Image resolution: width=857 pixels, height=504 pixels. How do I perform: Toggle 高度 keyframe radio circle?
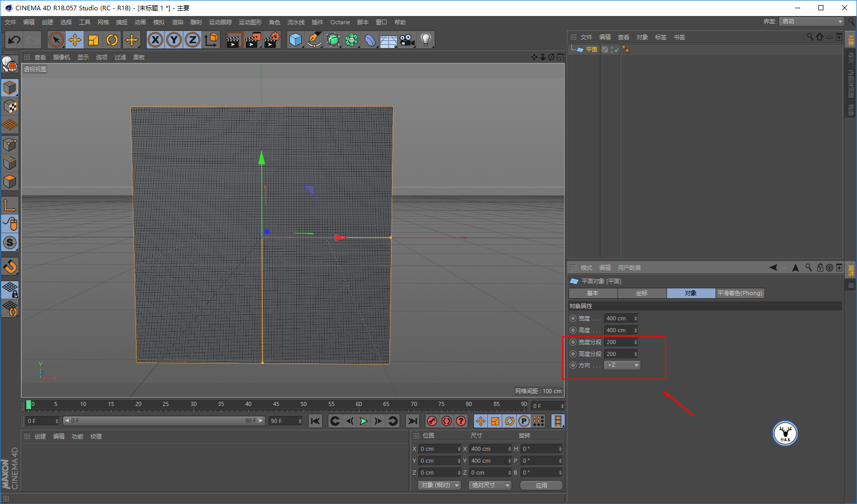coord(573,330)
